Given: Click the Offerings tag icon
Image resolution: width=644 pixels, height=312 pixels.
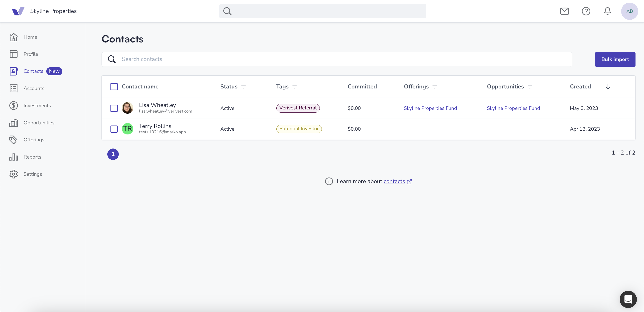Looking at the screenshot, I should [x=13, y=140].
